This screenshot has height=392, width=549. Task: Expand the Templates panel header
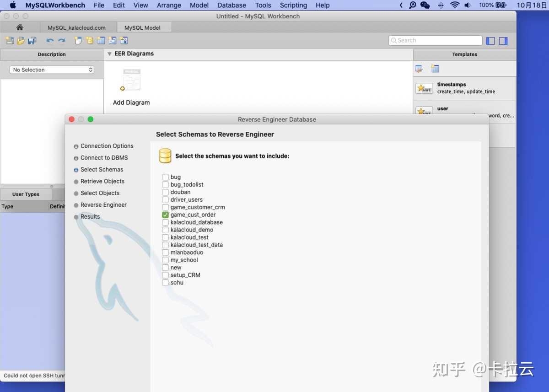pyautogui.click(x=464, y=54)
